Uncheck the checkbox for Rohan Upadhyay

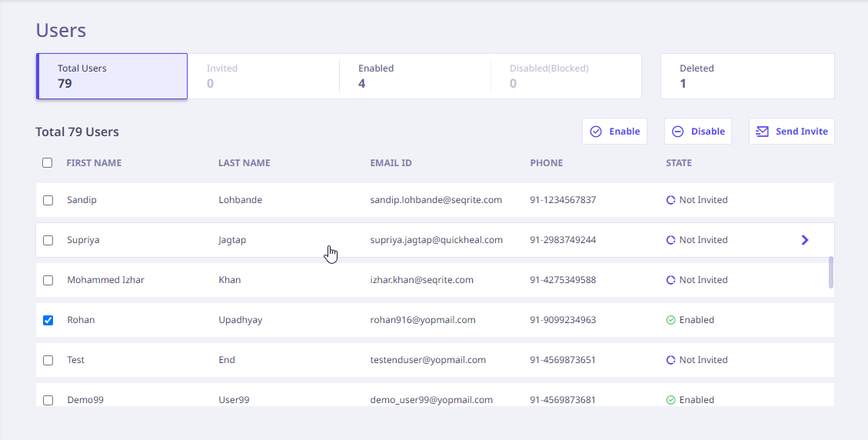[x=48, y=320]
